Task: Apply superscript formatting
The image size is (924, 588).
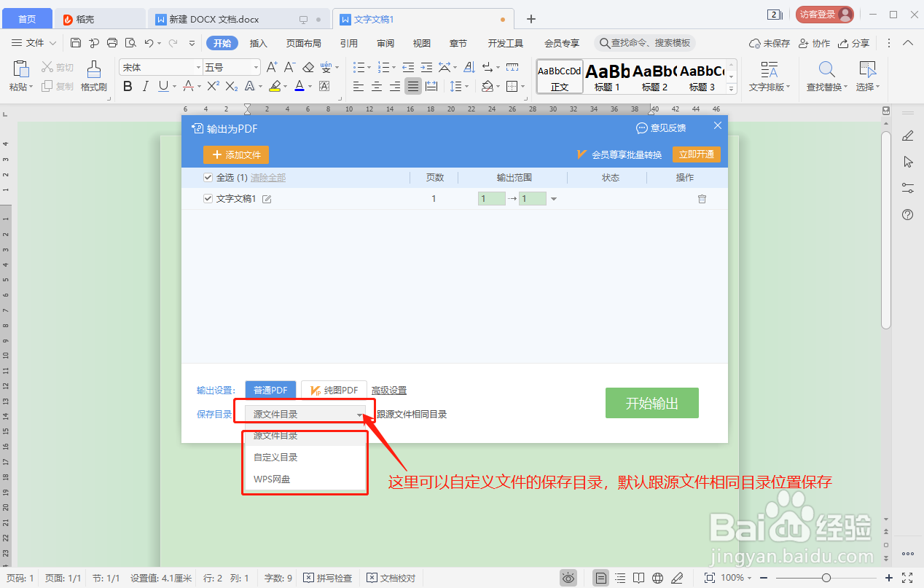Action: point(213,87)
